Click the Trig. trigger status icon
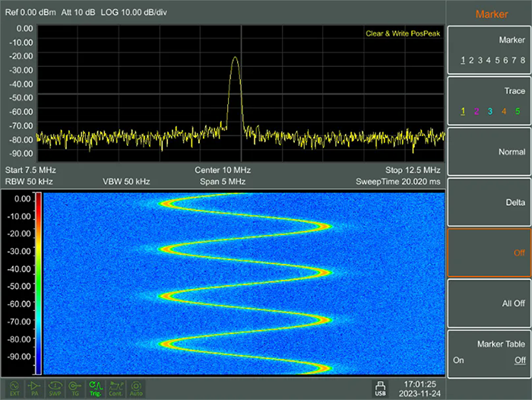532x400 pixels. click(x=95, y=389)
